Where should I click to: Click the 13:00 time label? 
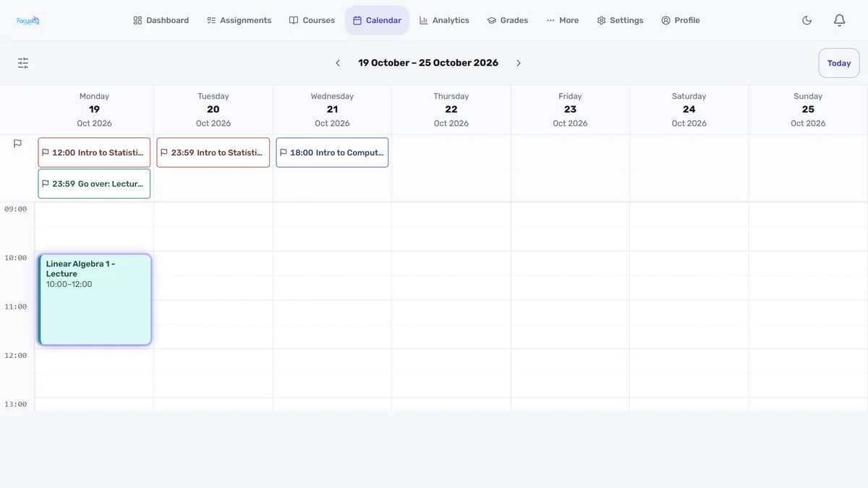coord(16,404)
